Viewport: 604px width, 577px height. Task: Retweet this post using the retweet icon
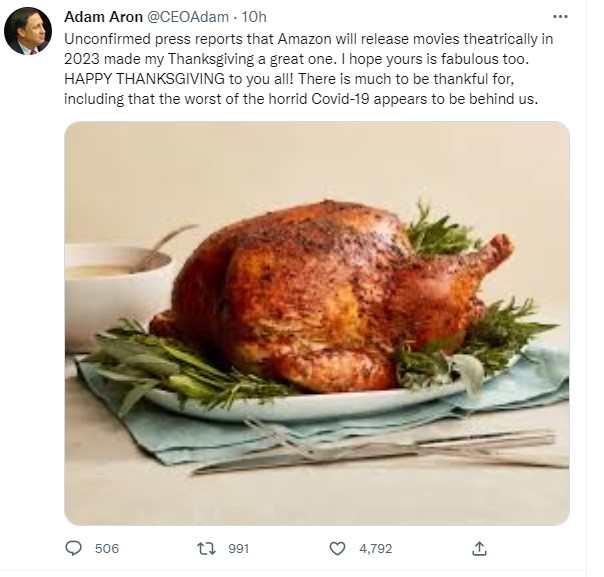[206, 548]
